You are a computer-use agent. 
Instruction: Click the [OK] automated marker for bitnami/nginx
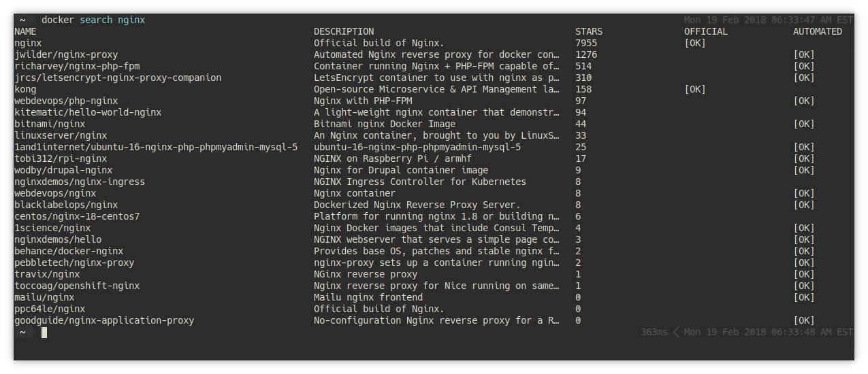click(x=804, y=124)
